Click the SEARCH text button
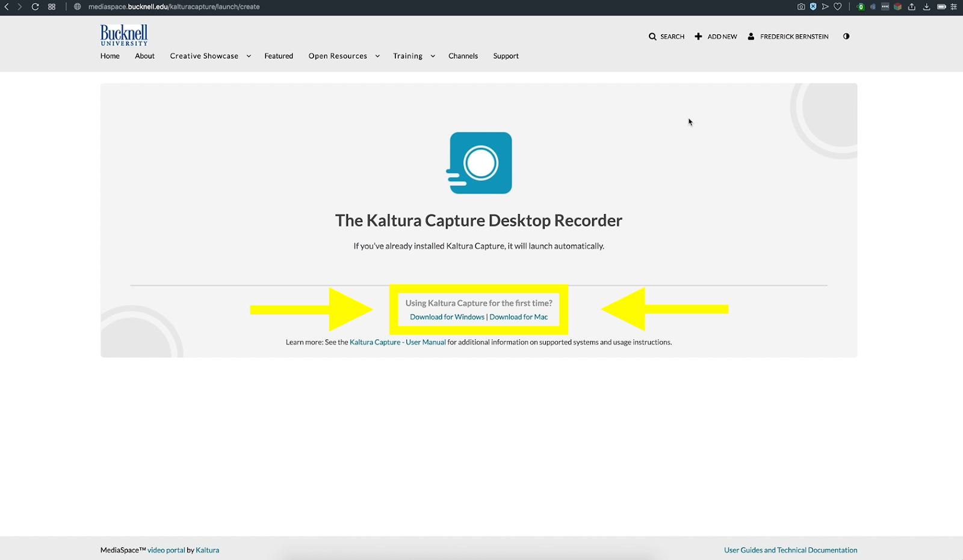Image resolution: width=963 pixels, height=560 pixels. click(672, 37)
